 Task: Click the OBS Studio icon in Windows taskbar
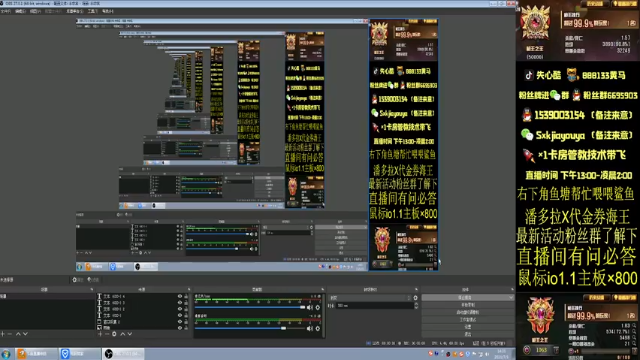click(x=123, y=354)
